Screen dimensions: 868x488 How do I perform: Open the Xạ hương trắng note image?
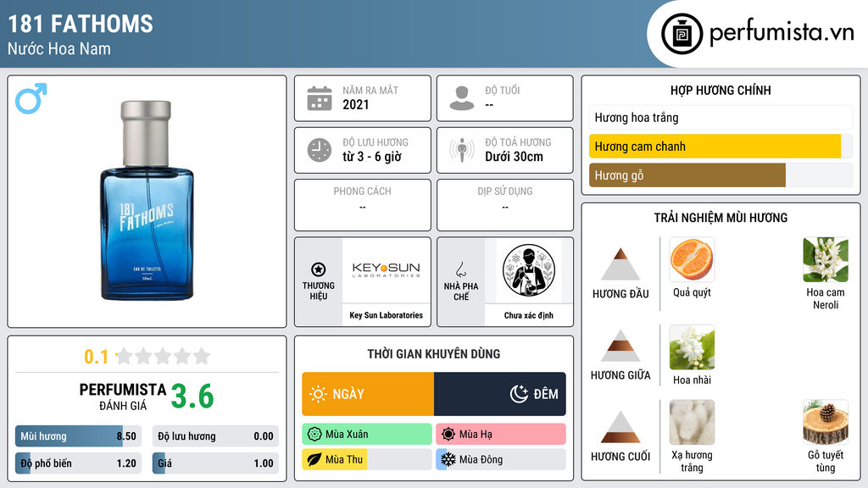[692, 422]
